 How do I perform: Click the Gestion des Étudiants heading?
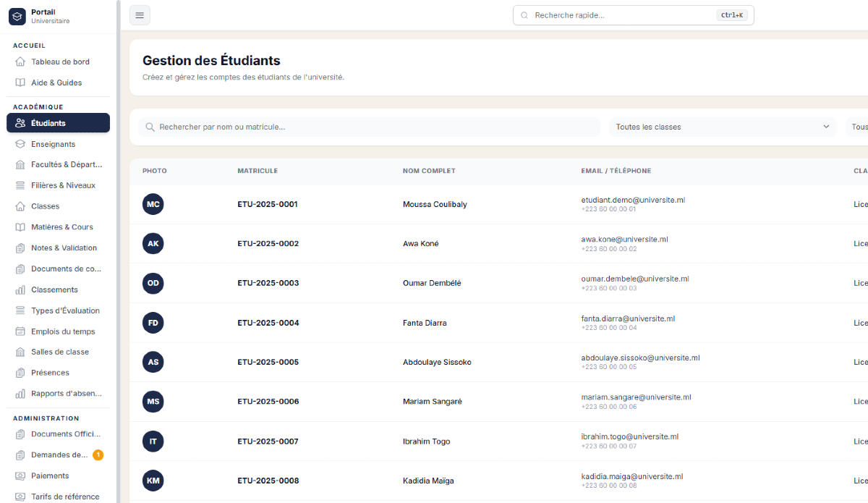[211, 61]
